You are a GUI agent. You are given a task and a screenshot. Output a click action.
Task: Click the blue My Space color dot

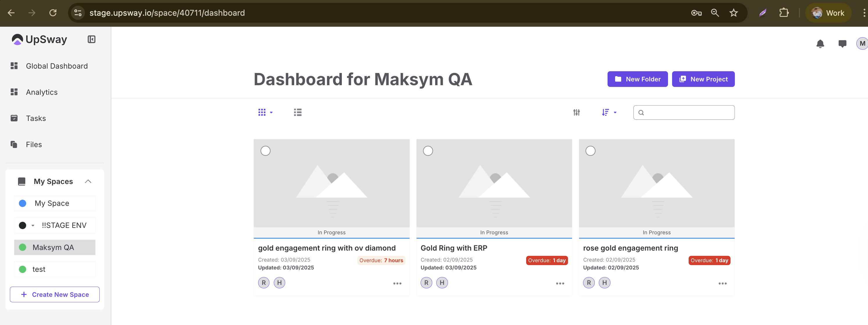pyautogui.click(x=23, y=203)
